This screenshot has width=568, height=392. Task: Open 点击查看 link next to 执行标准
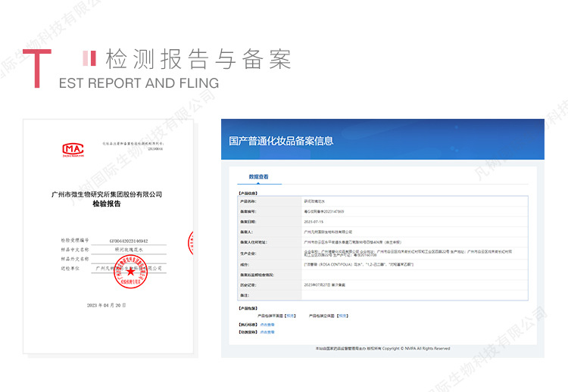267,325
